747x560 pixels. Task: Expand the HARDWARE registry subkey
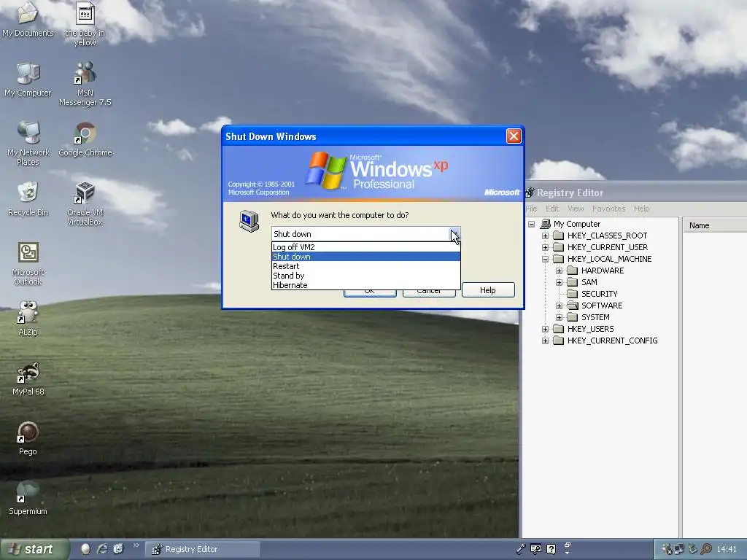(x=560, y=271)
